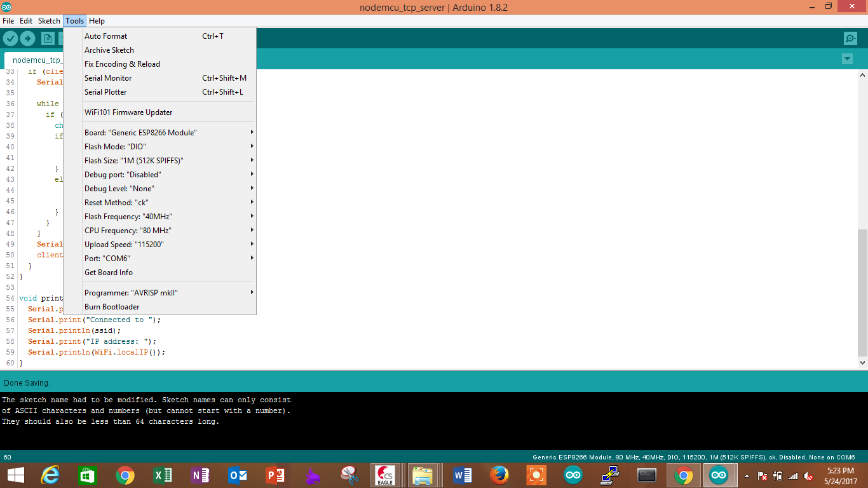
Task: Show hidden system tray icons arrow
Action: tap(747, 475)
